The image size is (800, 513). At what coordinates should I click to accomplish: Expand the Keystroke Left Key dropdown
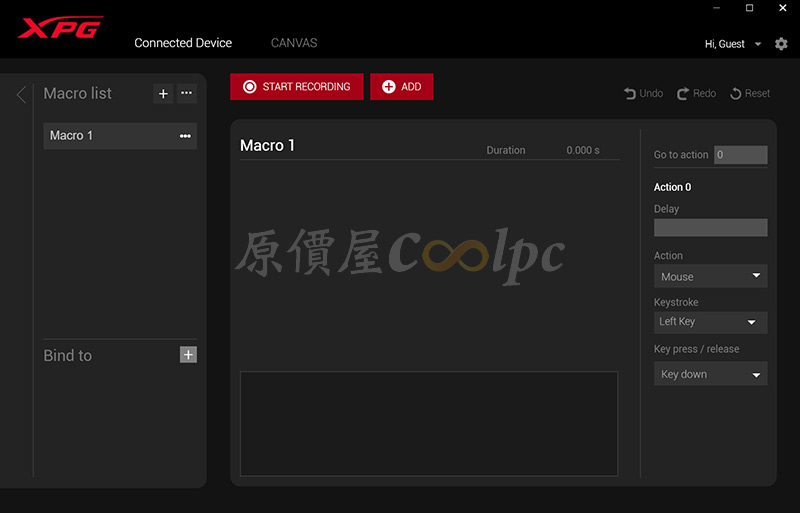(710, 322)
